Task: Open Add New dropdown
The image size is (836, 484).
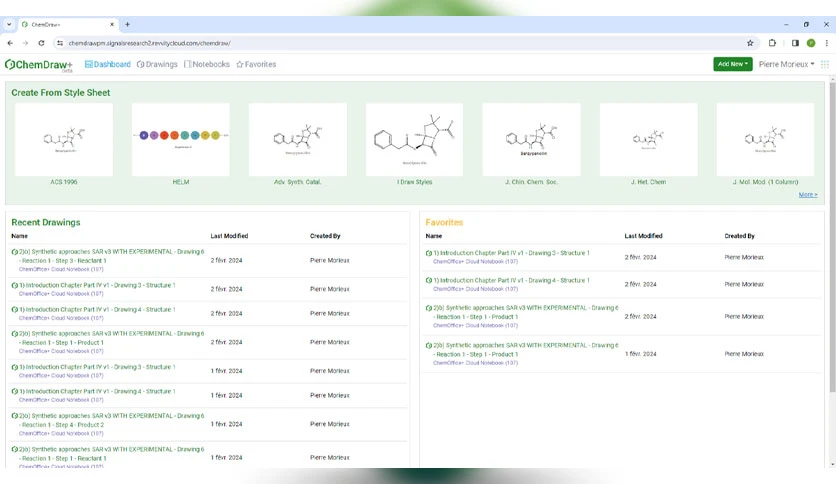Action: coord(733,64)
